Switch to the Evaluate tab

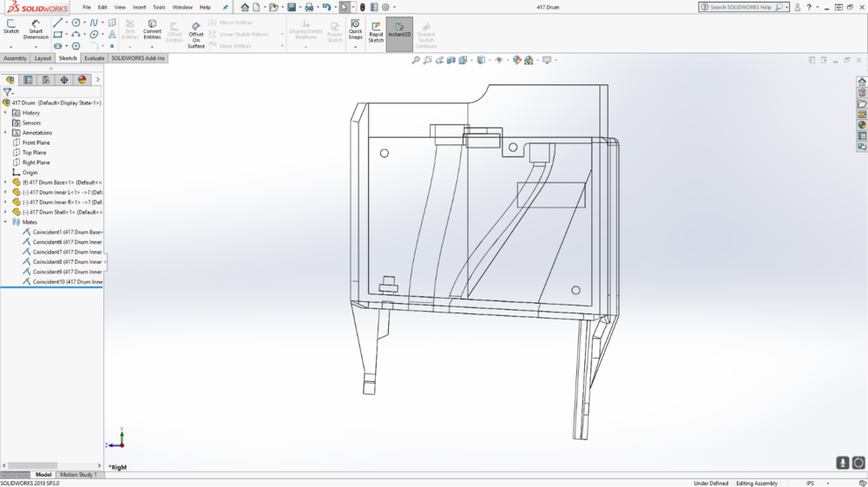(x=94, y=58)
